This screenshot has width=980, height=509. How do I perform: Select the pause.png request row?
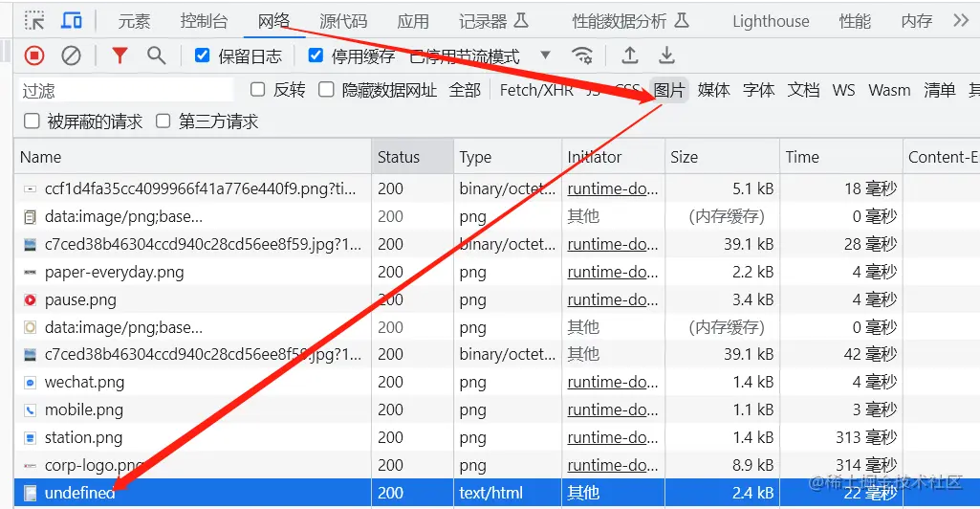[x=497, y=299]
